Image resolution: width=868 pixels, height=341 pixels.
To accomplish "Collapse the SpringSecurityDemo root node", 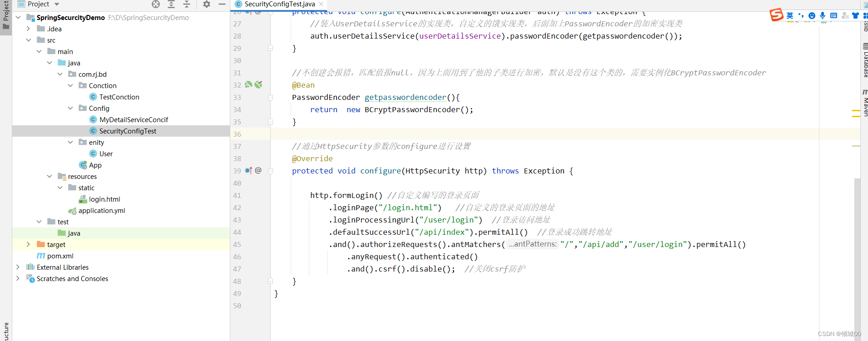I will point(18,18).
